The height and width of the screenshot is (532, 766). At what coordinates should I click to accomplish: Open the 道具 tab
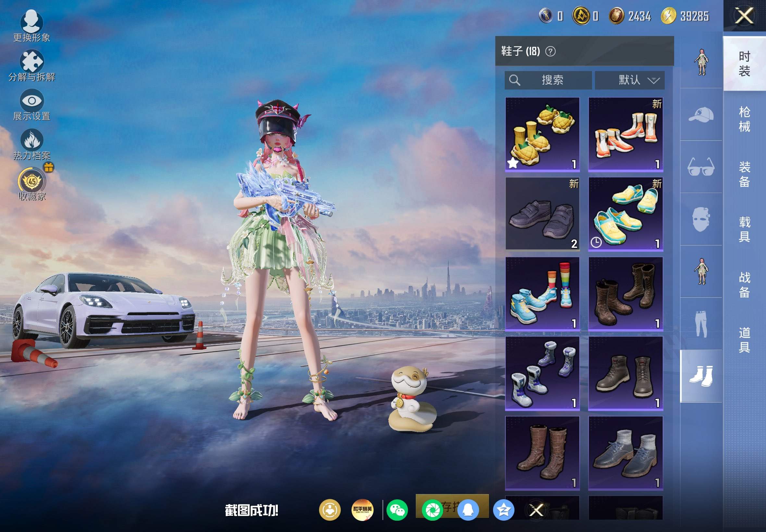pos(744,340)
